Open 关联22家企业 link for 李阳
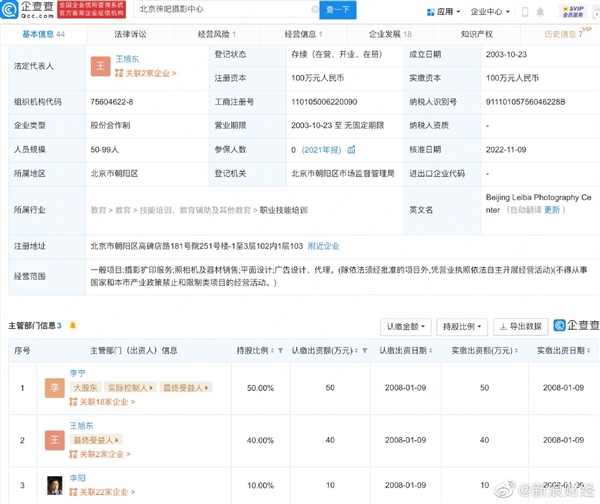Screen dimensions: 600x504 102,492
